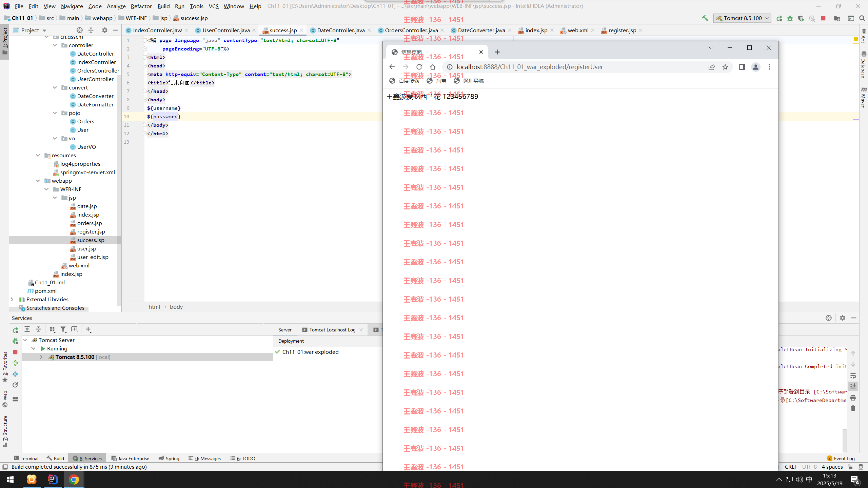Click the volume icon in system tray
Viewport: 868px width, 488px height.
tap(799, 479)
